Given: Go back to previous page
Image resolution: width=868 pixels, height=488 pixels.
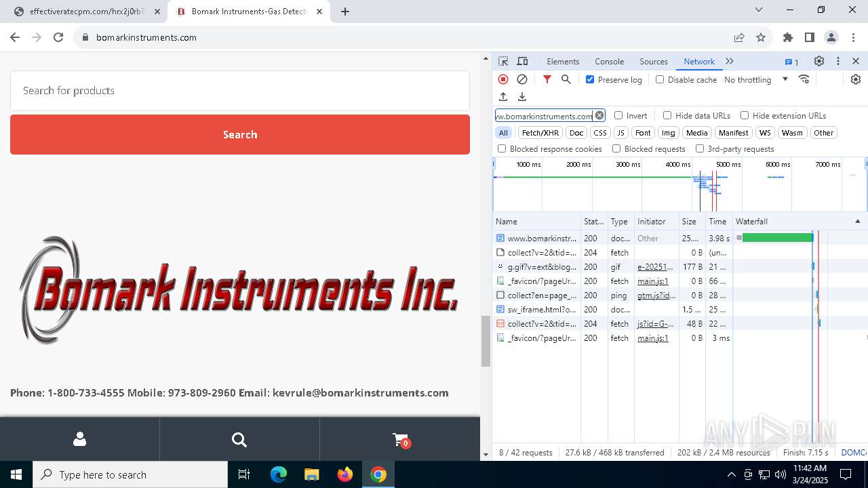Looking at the screenshot, I should pos(16,37).
